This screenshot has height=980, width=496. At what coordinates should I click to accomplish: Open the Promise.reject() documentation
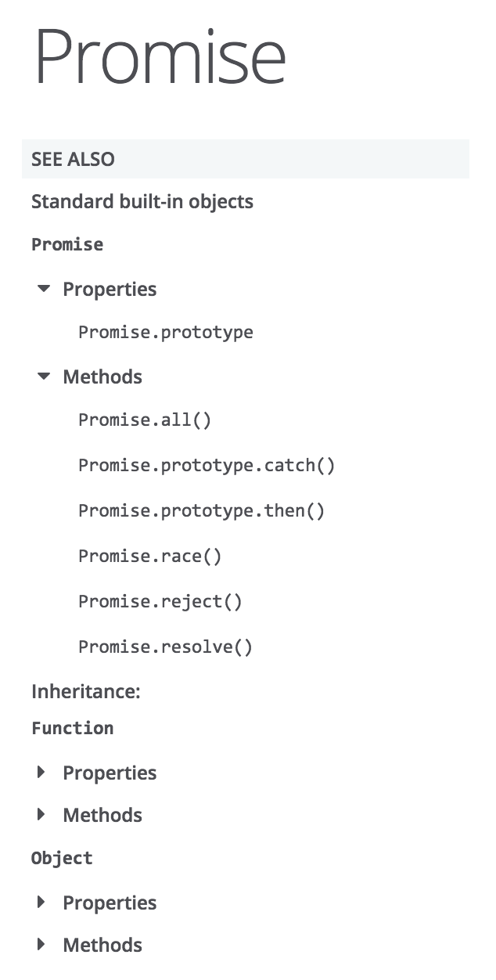click(160, 601)
